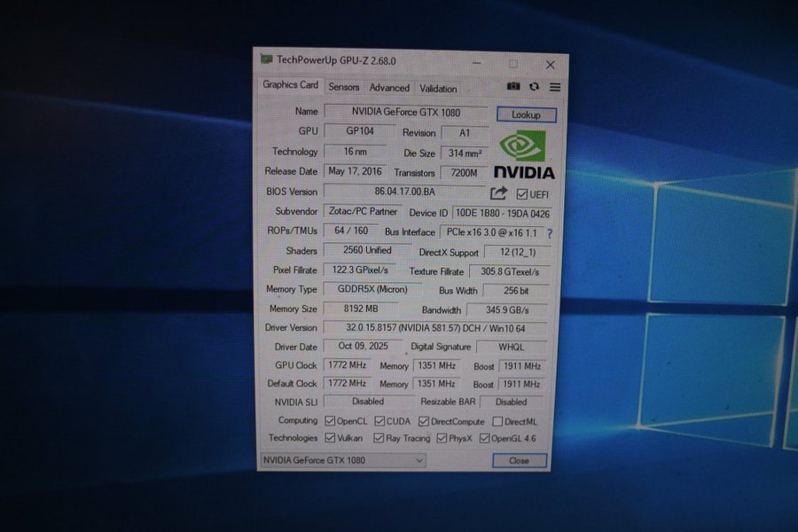Click the GPU-Z title bar app icon
The height and width of the screenshot is (532, 798).
(x=266, y=60)
